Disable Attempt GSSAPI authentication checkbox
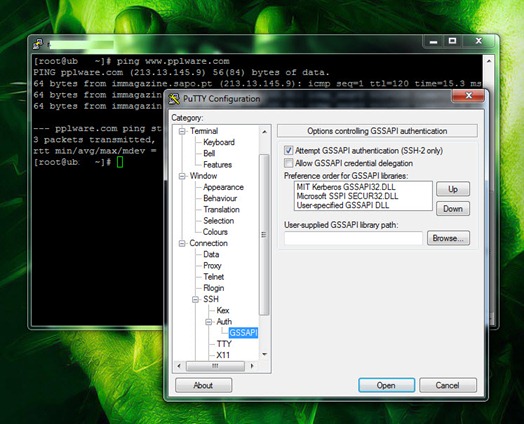 pyautogui.click(x=288, y=150)
